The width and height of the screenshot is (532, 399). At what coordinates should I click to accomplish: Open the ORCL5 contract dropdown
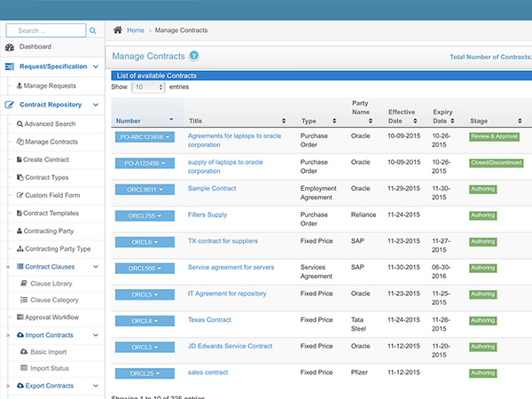[x=145, y=294]
